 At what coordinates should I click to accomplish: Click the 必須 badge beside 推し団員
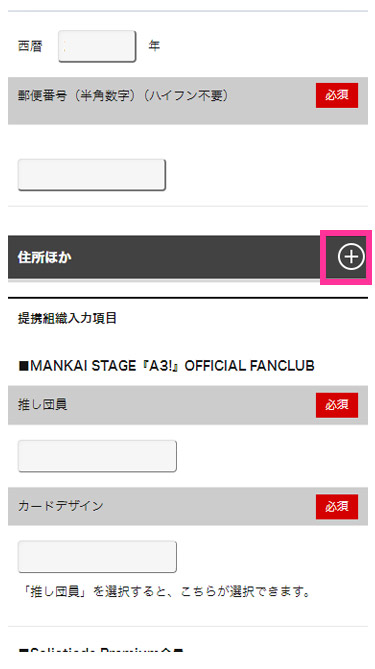pyautogui.click(x=337, y=405)
